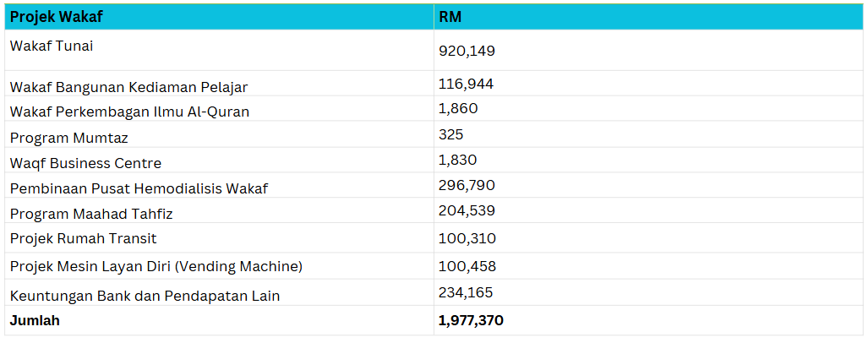Select the 116,944 value cell

coord(466,84)
